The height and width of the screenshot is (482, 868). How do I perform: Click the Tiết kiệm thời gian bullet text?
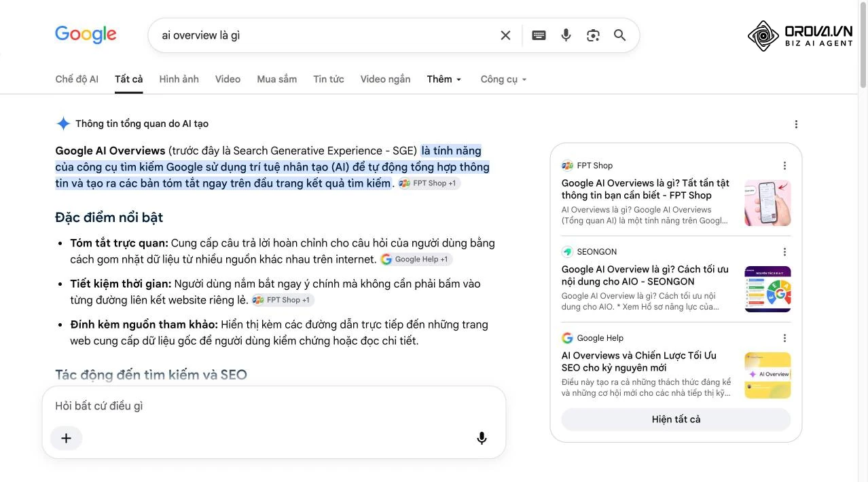pyautogui.click(x=275, y=292)
